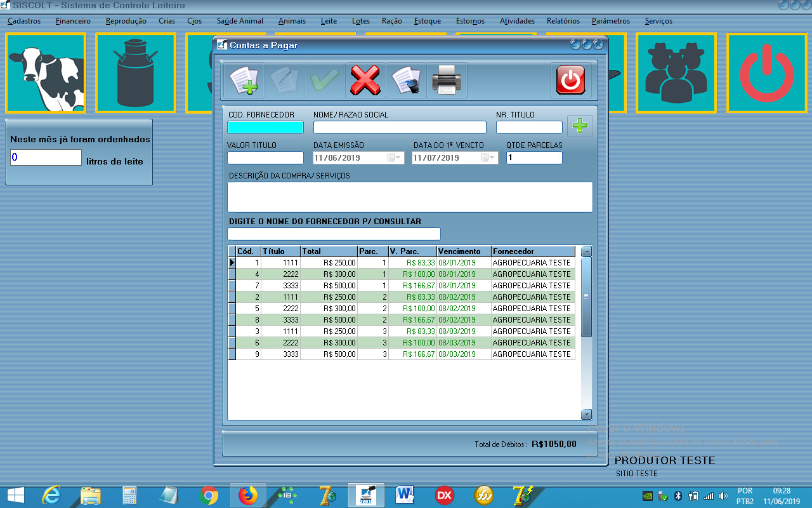Click the Nome/Razao Social input field
The width and height of the screenshot is (812, 508).
click(x=400, y=127)
